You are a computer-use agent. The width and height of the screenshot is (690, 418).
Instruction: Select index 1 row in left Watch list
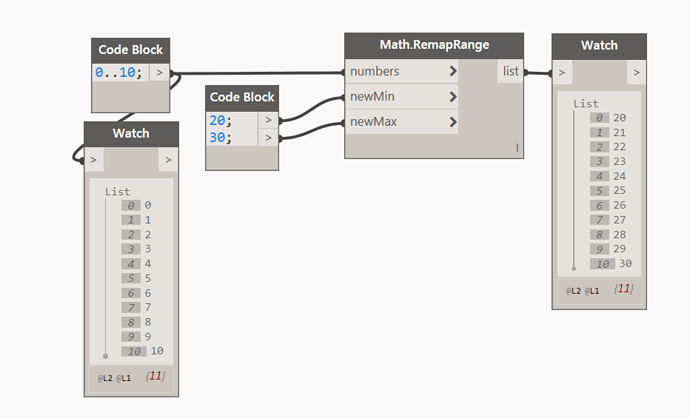pyautogui.click(x=137, y=220)
